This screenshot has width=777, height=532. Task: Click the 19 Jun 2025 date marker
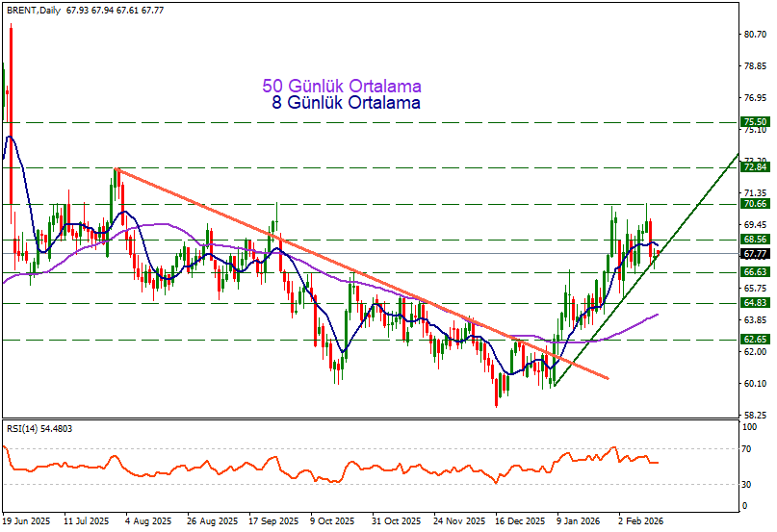tap(27, 521)
